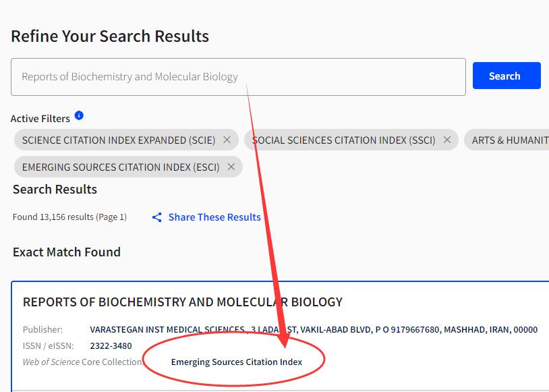Click the Web of Science Core Collection label
Viewport: 549px width, 392px height.
tap(84, 362)
